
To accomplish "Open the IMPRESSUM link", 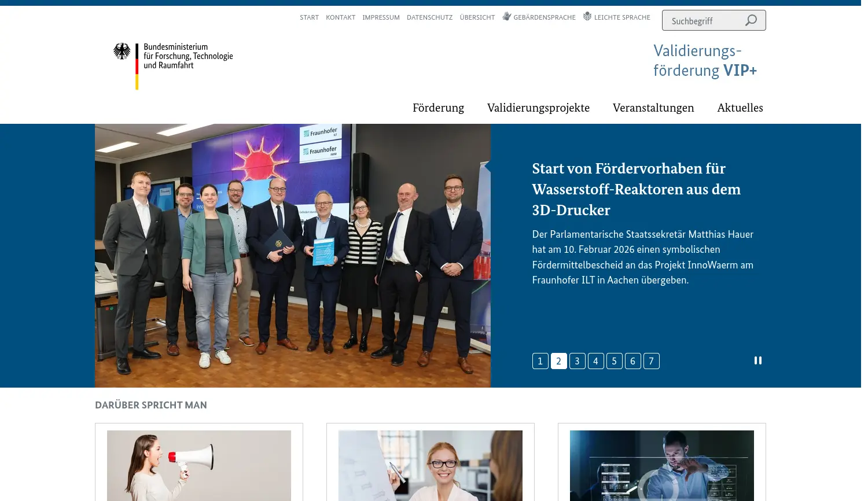I will tap(381, 17).
